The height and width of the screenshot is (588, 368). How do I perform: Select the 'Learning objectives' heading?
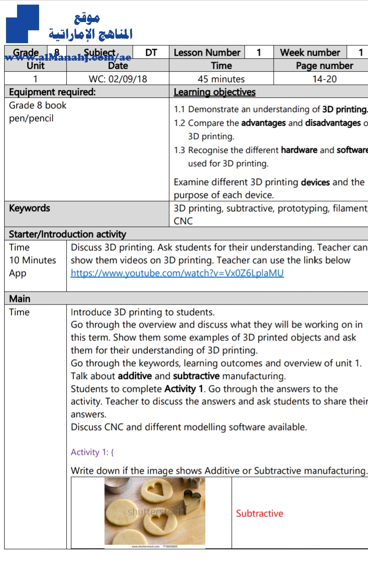pos(214,92)
